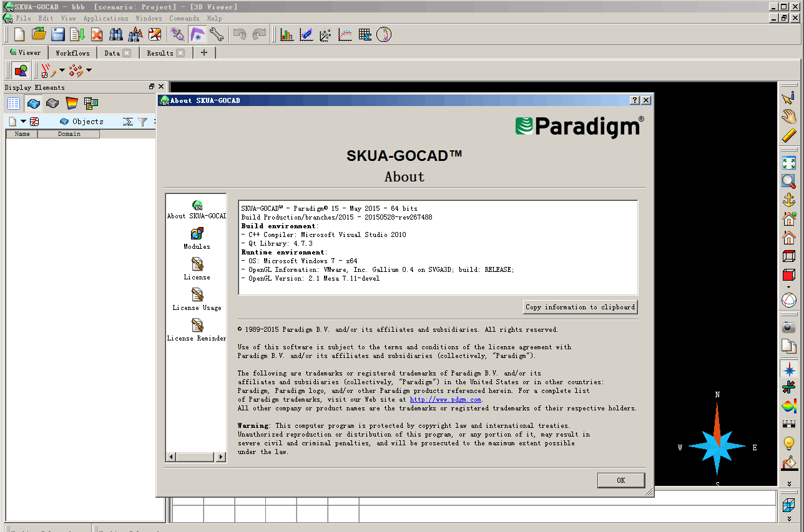Open the spreadsheet sigma table tool
This screenshot has width=804, height=532.
tap(365, 34)
